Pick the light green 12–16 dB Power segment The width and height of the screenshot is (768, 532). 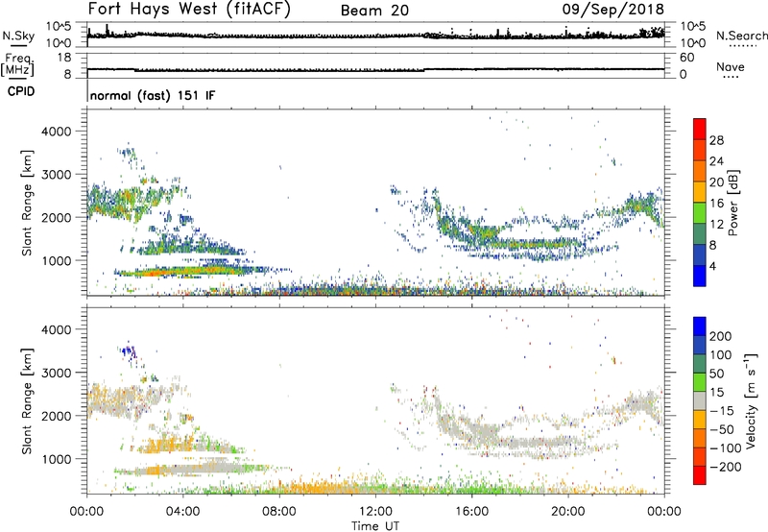click(700, 212)
